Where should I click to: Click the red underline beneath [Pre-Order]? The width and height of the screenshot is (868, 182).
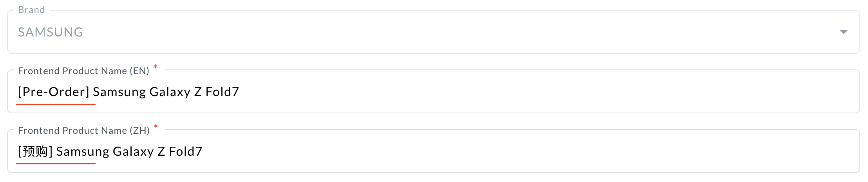click(x=56, y=104)
